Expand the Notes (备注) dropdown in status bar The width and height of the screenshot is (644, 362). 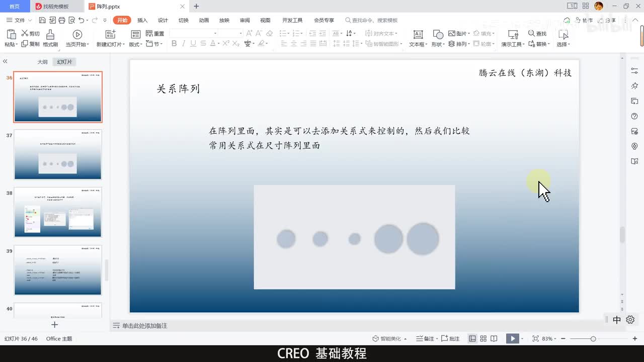click(437, 339)
